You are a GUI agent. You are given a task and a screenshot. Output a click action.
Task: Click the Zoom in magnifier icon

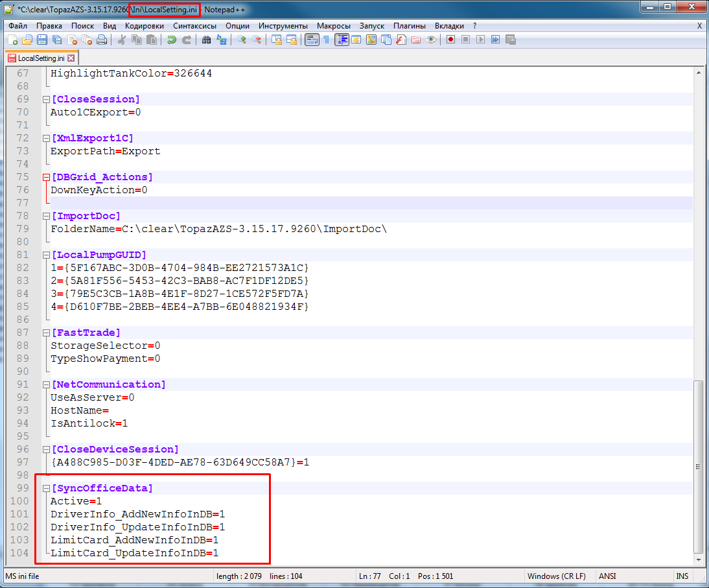tap(242, 40)
